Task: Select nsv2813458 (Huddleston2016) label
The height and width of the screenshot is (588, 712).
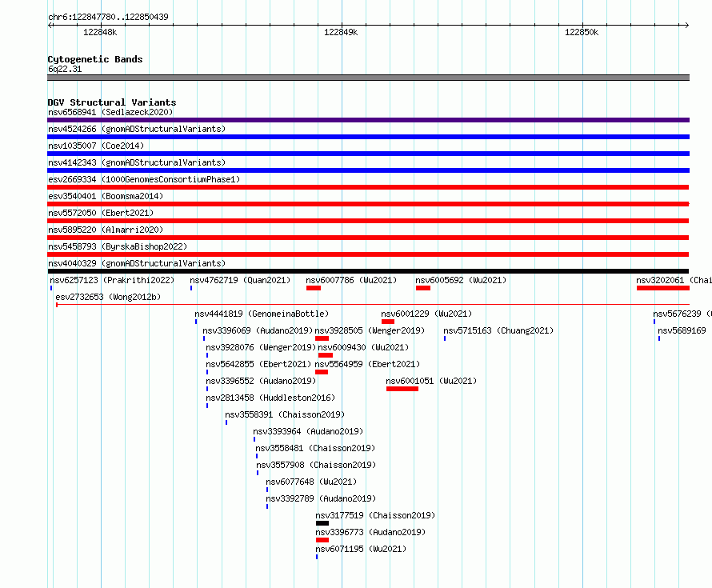Action: 270,398
